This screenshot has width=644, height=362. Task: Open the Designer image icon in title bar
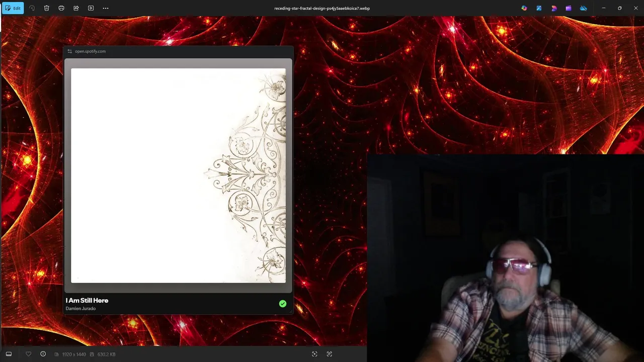[539, 8]
